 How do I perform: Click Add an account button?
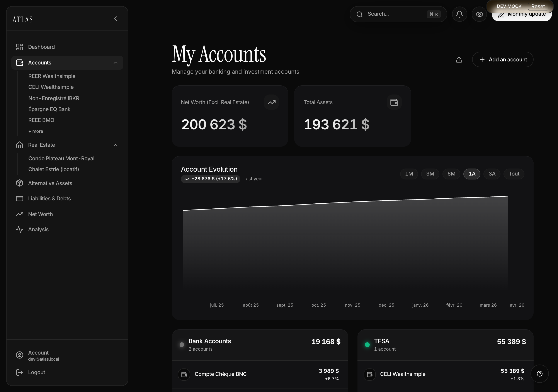[503, 59]
